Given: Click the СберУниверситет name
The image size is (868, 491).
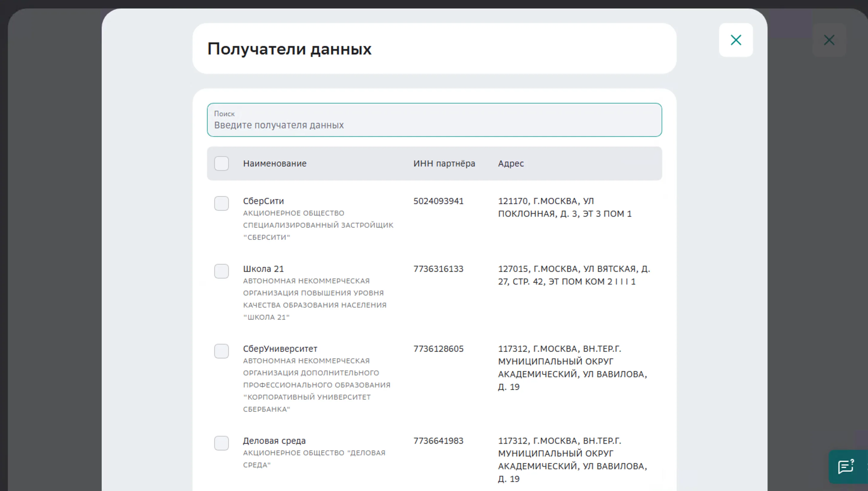Looking at the screenshot, I should point(280,349).
